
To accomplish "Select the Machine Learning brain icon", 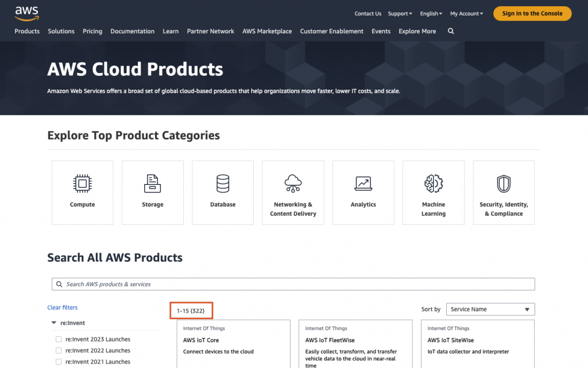I will click(434, 183).
